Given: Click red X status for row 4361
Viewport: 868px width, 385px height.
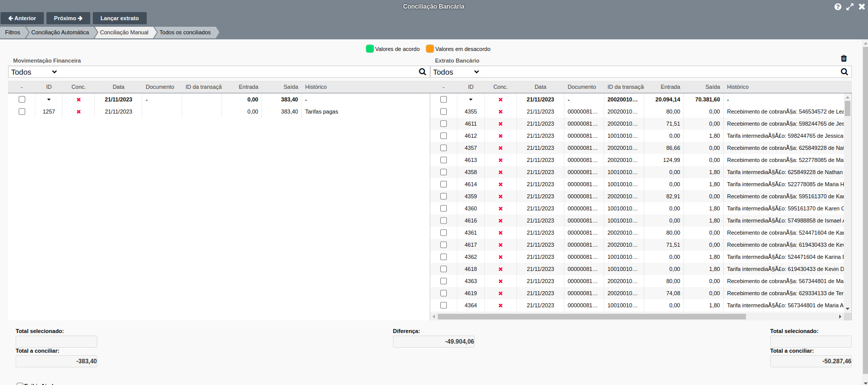Looking at the screenshot, I should (x=500, y=233).
